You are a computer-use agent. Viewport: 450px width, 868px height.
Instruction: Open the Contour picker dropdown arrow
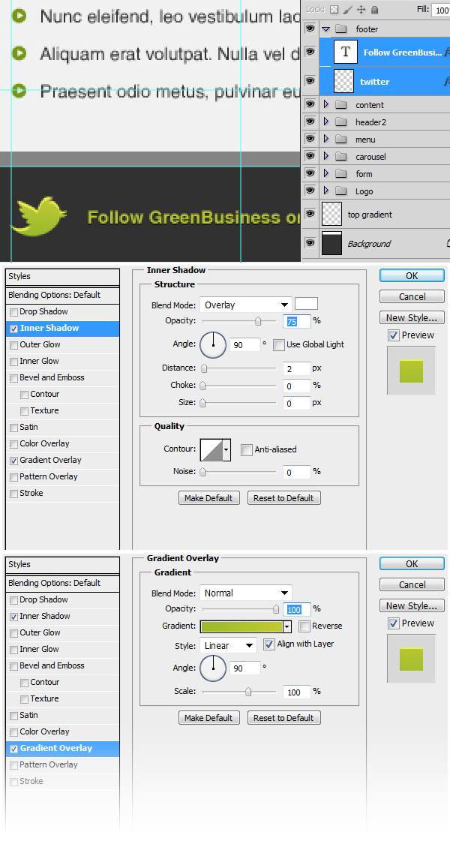click(226, 450)
